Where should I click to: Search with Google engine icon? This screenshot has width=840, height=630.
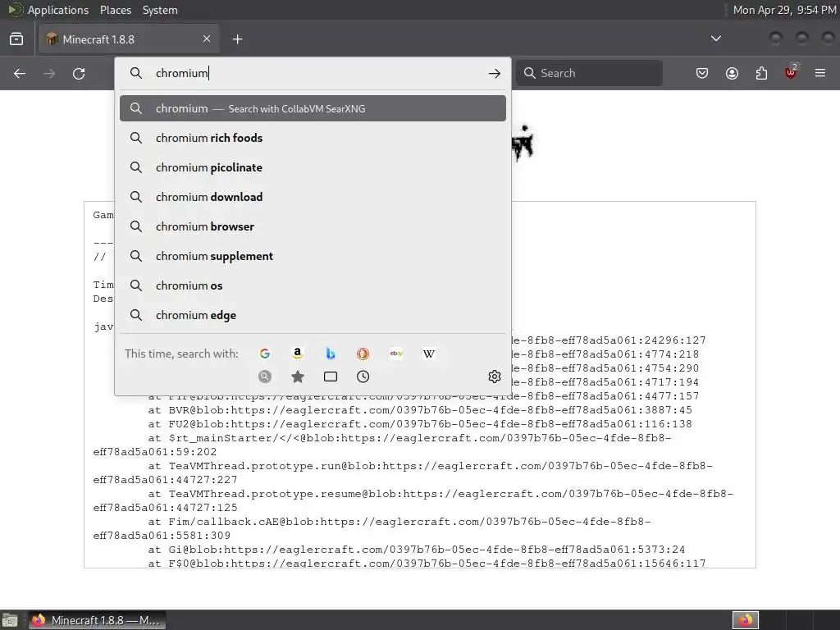click(x=265, y=354)
